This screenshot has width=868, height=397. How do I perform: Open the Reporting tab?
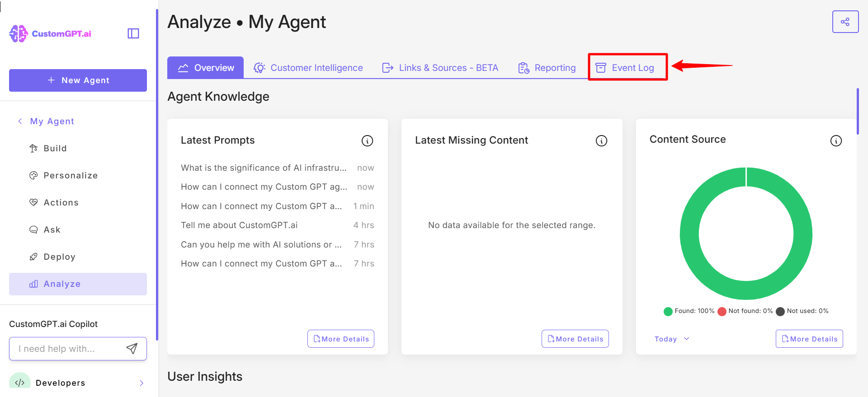click(x=547, y=68)
